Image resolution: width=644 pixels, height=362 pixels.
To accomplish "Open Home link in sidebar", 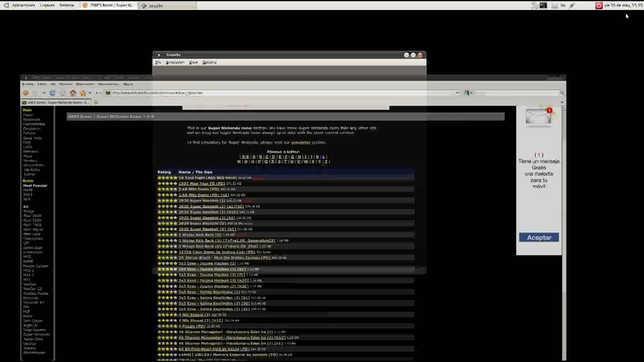I will 28,115.
